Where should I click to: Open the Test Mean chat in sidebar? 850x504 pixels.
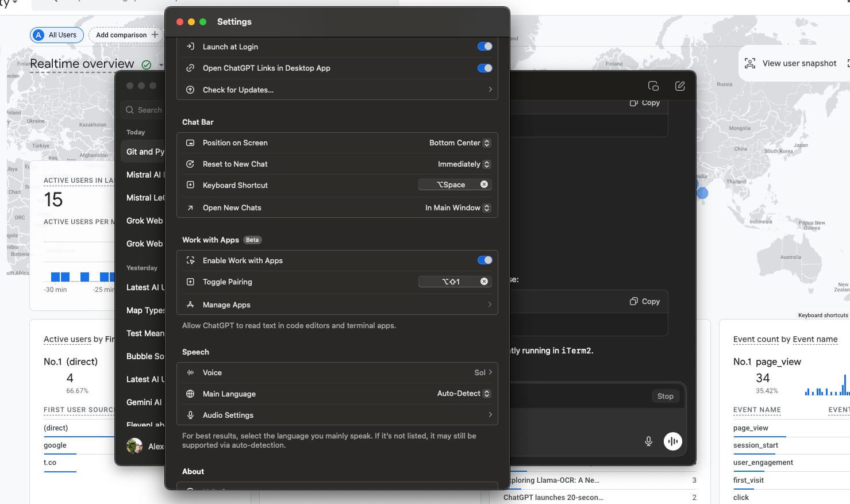[145, 333]
